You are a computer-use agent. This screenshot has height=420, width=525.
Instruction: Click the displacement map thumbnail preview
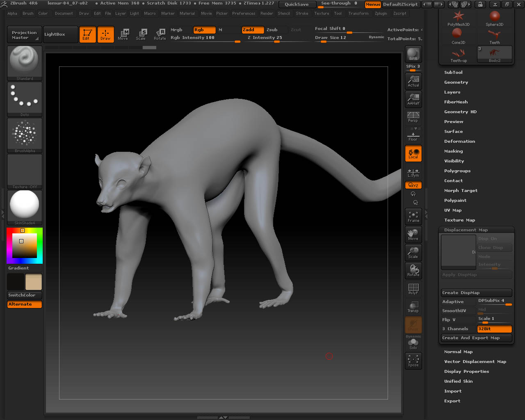tap(459, 252)
